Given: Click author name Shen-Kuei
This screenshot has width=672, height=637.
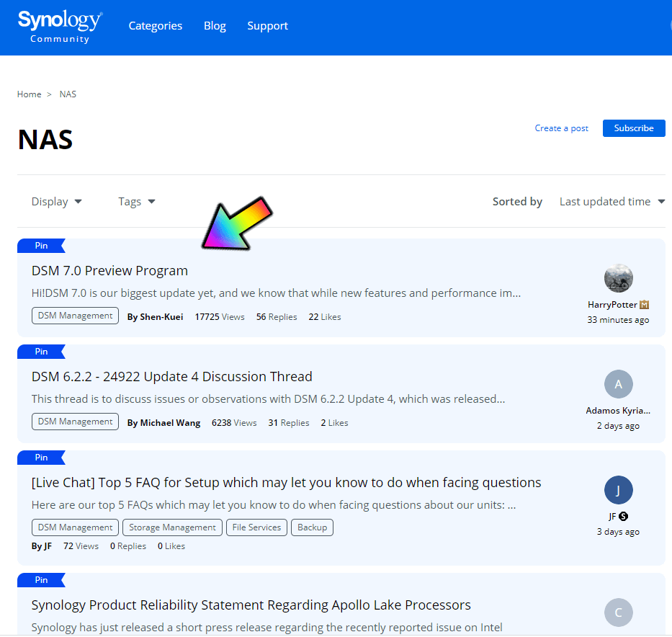Looking at the screenshot, I should point(161,317).
